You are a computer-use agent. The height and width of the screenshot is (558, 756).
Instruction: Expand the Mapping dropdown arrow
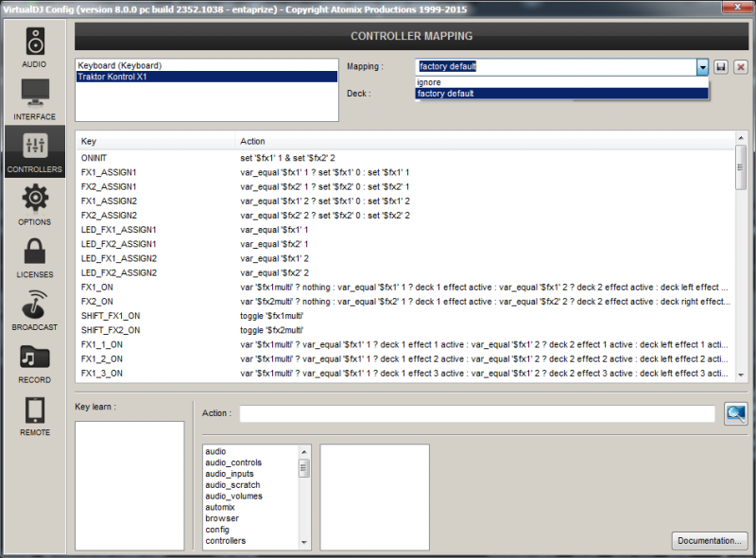pos(702,66)
